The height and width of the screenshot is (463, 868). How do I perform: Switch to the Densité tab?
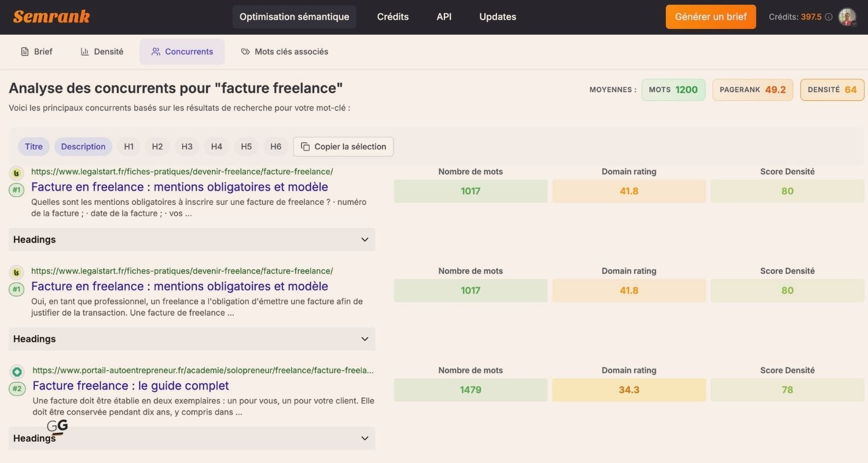tap(102, 52)
